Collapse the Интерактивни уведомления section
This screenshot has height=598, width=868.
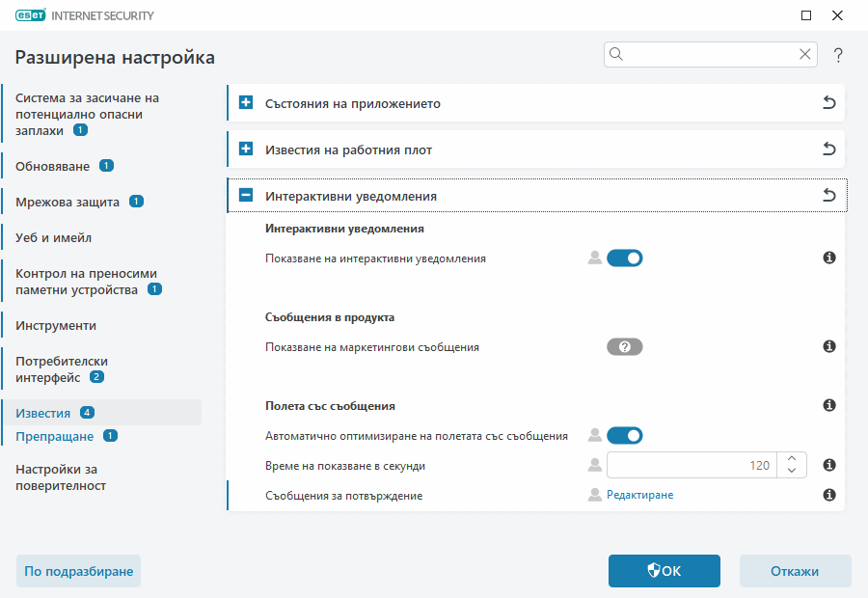pos(246,196)
